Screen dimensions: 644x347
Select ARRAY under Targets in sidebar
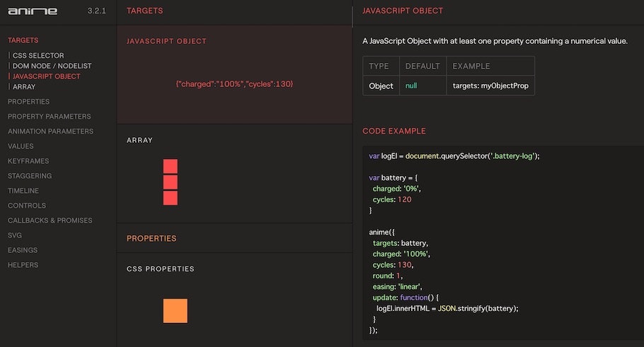pos(24,87)
